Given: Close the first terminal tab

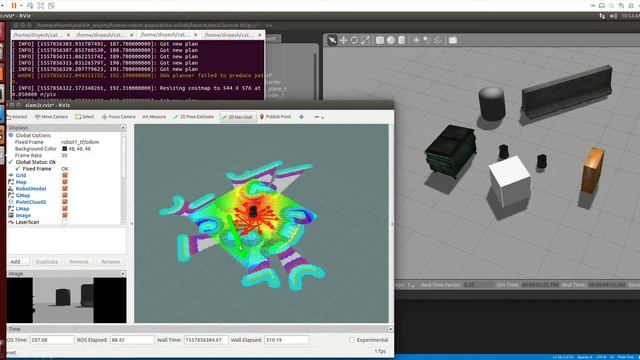Looking at the screenshot, I should coord(68,35).
